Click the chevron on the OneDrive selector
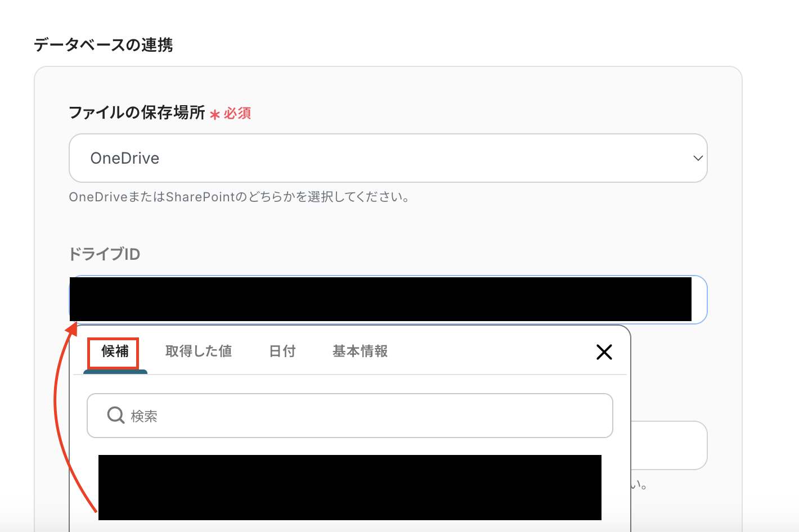 tap(697, 158)
